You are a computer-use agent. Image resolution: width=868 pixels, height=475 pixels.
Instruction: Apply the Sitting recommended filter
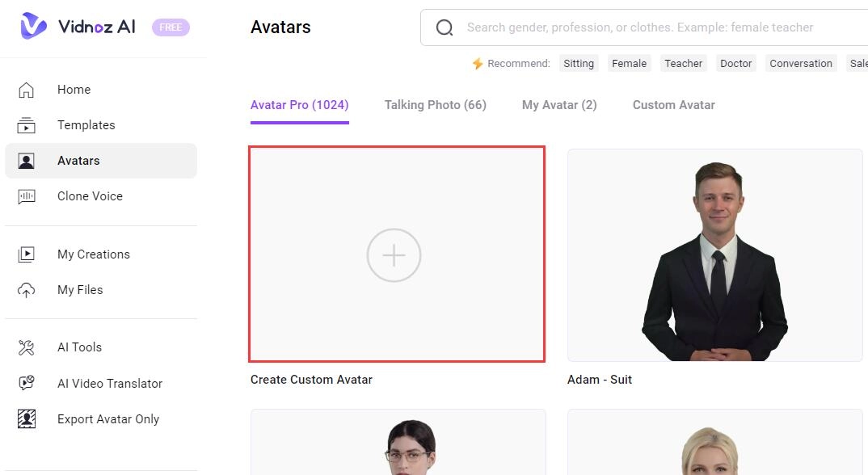click(x=579, y=64)
